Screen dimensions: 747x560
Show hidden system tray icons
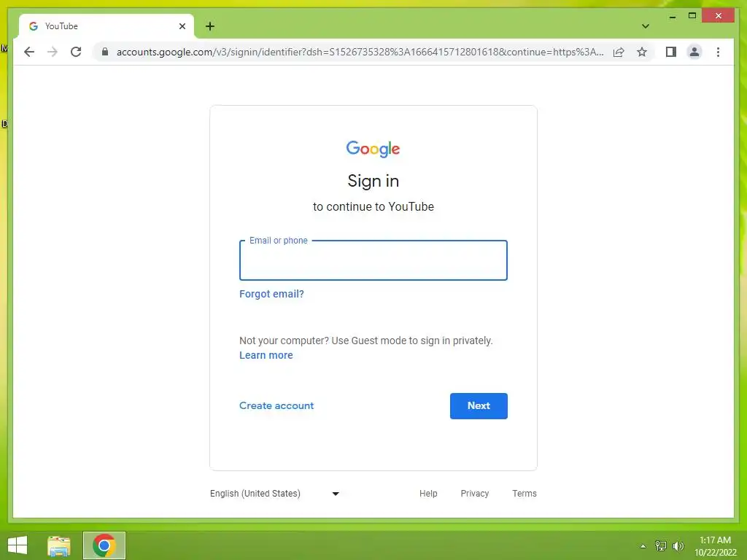(643, 546)
